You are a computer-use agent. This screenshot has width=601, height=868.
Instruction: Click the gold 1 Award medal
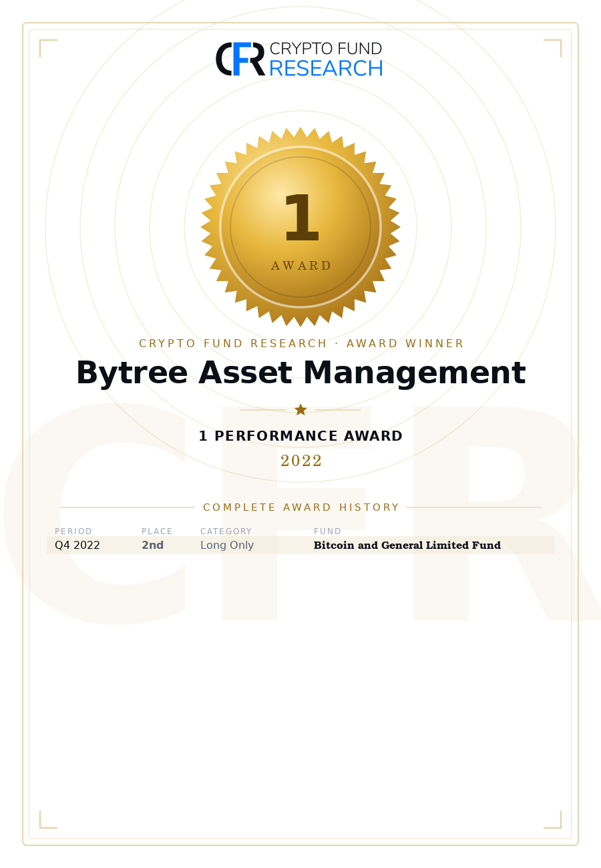[300, 227]
